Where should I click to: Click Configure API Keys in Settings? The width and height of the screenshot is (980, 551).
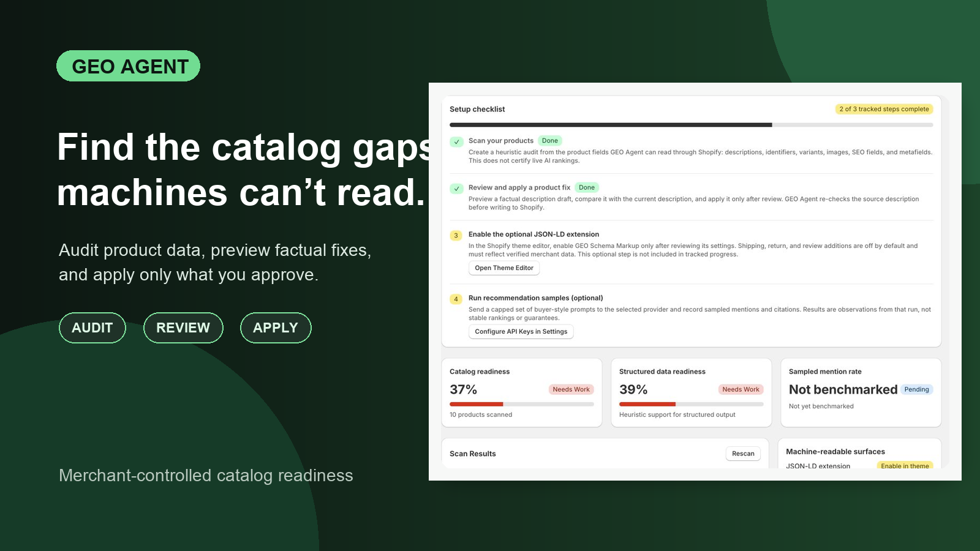click(521, 332)
